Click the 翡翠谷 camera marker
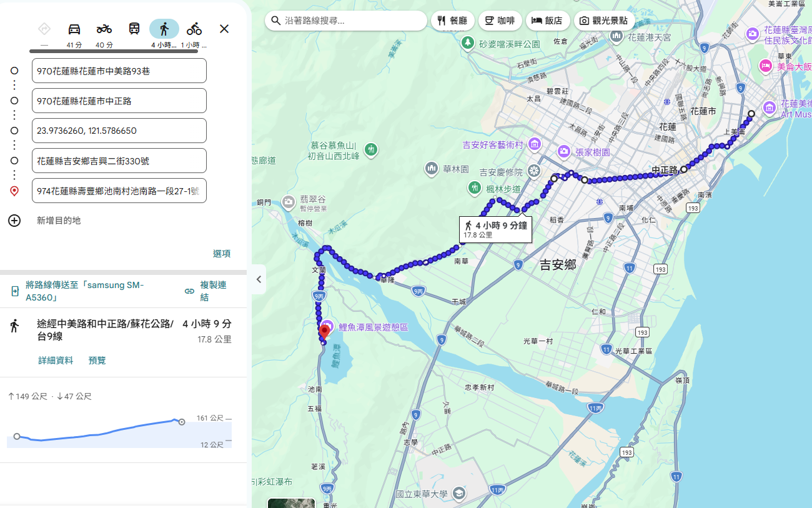The image size is (812, 508). (288, 201)
